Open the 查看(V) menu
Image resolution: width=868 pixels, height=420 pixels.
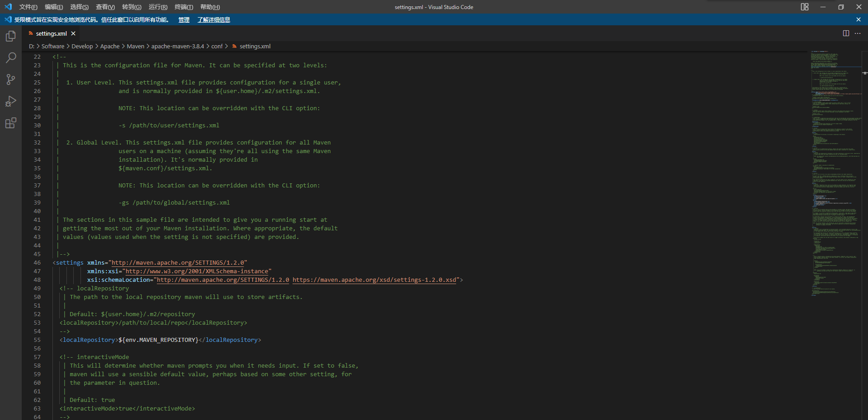click(x=105, y=7)
